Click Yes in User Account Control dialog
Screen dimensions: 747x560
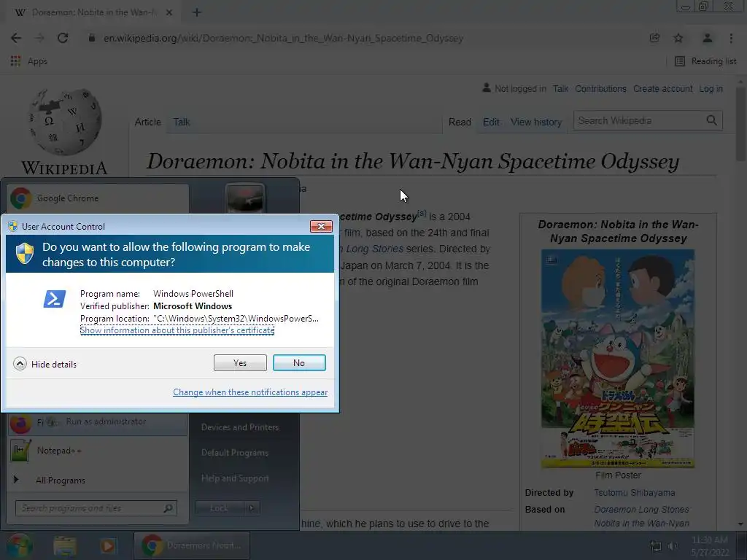240,363
